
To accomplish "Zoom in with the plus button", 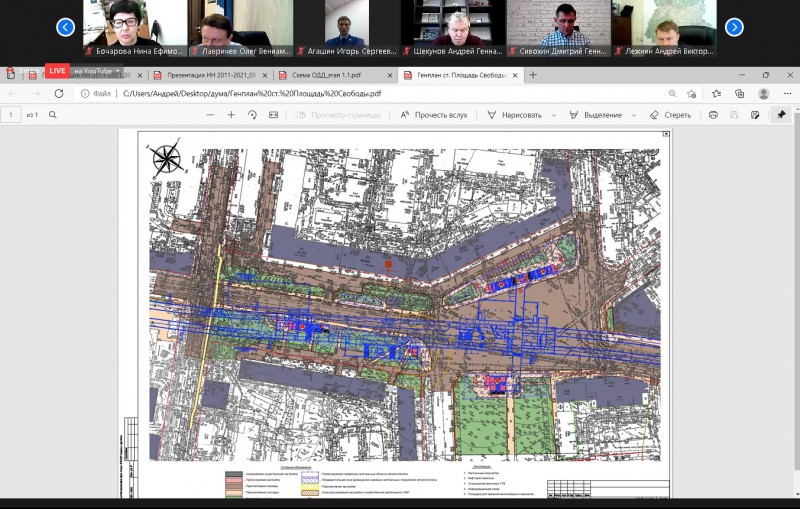I will pos(231,115).
